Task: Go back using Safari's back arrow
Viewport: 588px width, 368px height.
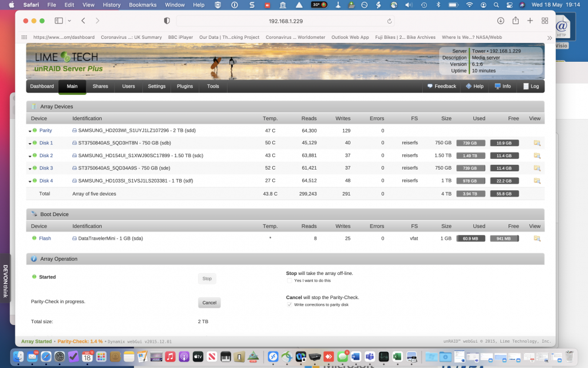Action: point(83,21)
